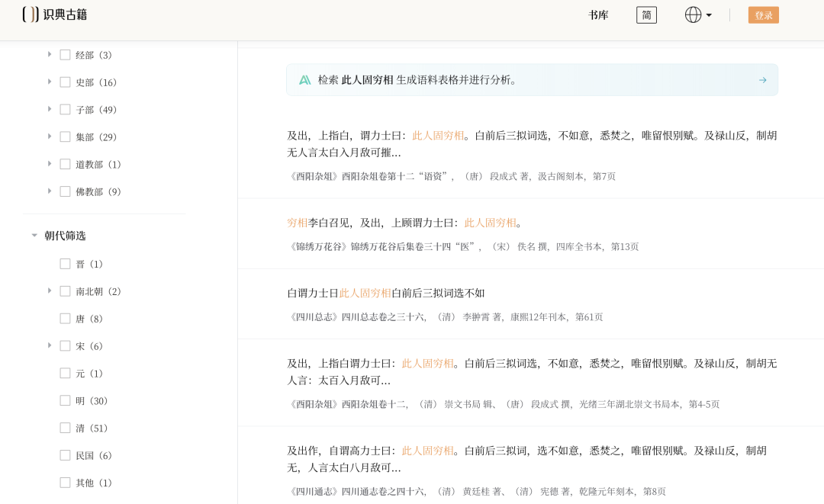The image size is (824, 504).
Task: Check the 元 (1) dynasty checkbox
Action: [65, 373]
